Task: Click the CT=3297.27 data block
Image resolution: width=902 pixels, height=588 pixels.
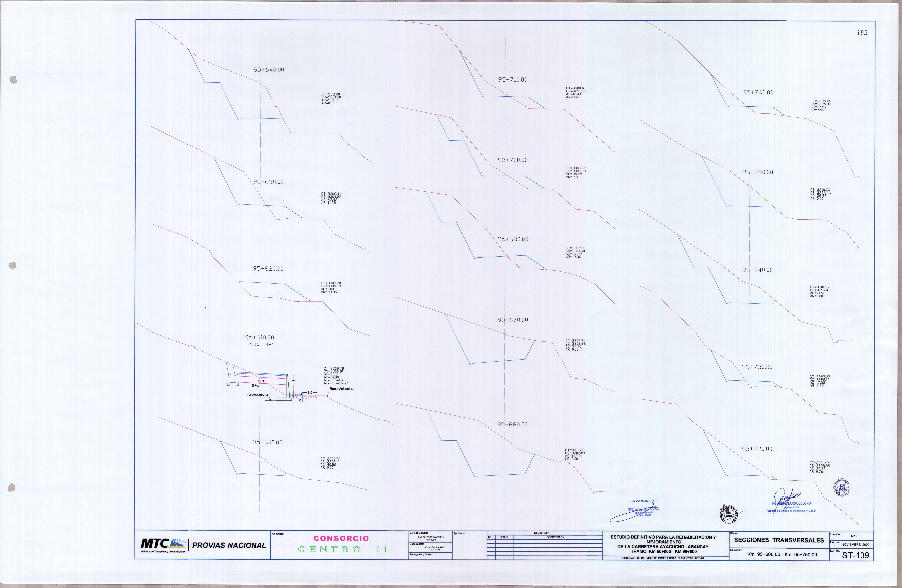Action: 820,381
